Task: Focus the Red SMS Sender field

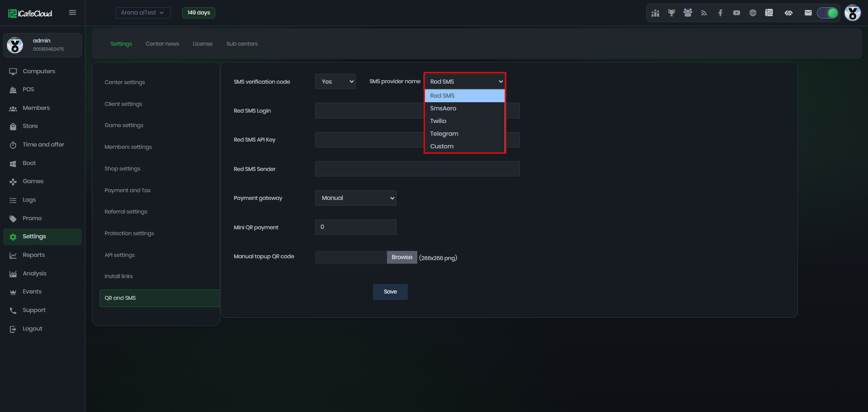Action: click(x=417, y=169)
